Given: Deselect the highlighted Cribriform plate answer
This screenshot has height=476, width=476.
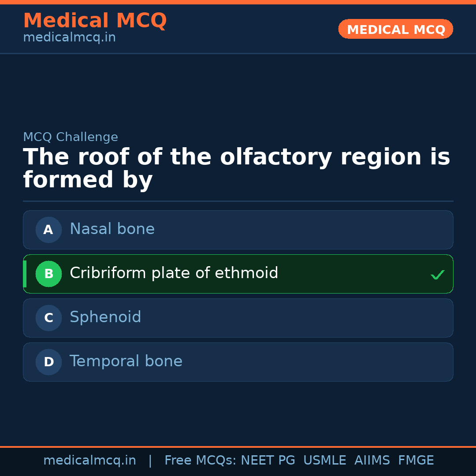Looking at the screenshot, I should [238, 274].
